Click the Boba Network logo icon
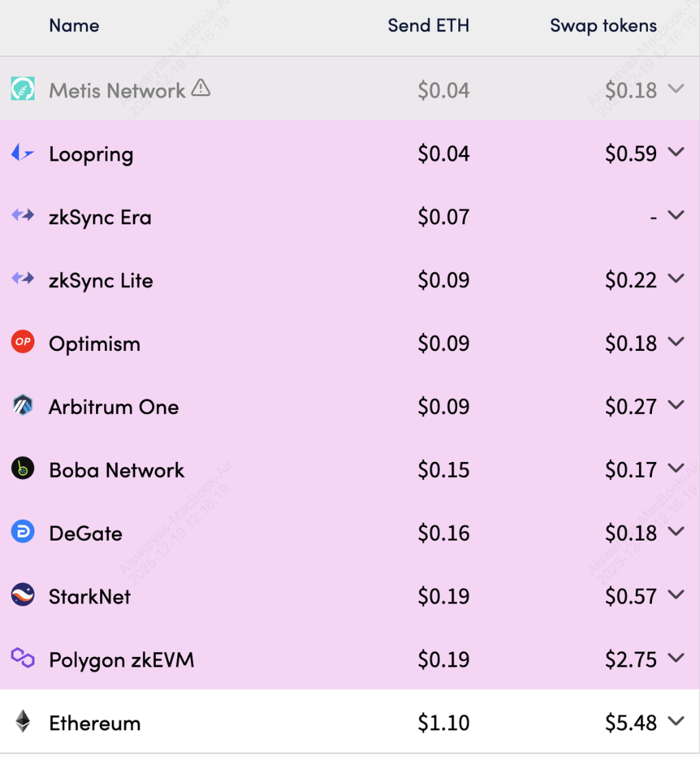 click(x=23, y=469)
